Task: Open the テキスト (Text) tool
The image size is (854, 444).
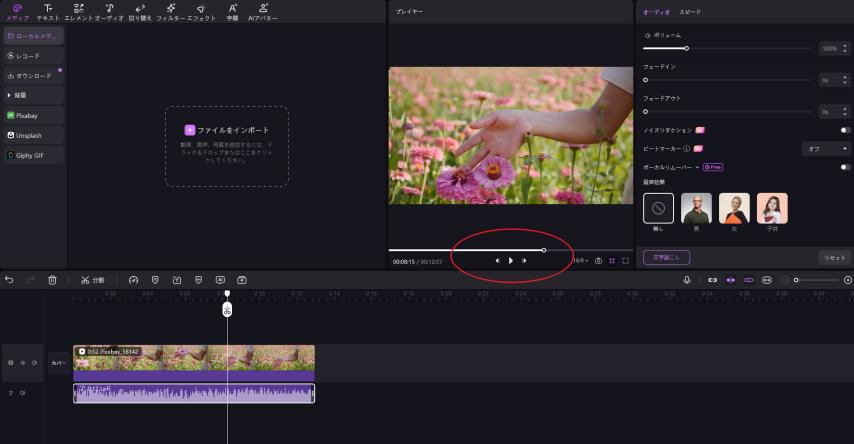Action: coord(48,12)
